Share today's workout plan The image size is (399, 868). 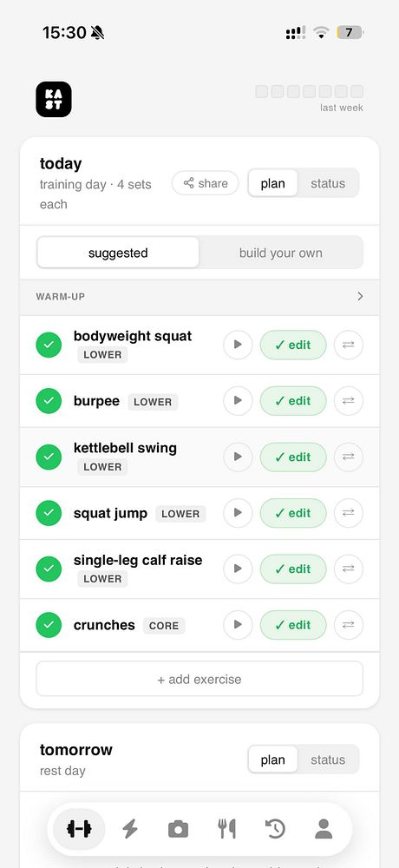[x=206, y=183]
